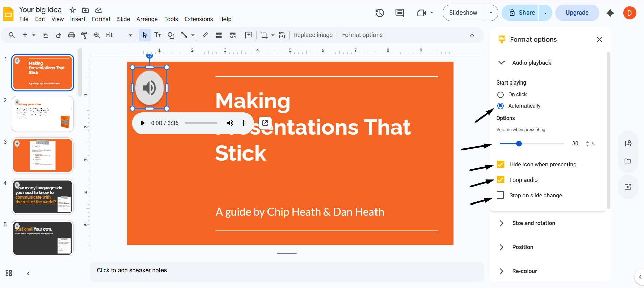This screenshot has width=644, height=288.
Task: Select Automatically start playing option
Action: [x=500, y=106]
